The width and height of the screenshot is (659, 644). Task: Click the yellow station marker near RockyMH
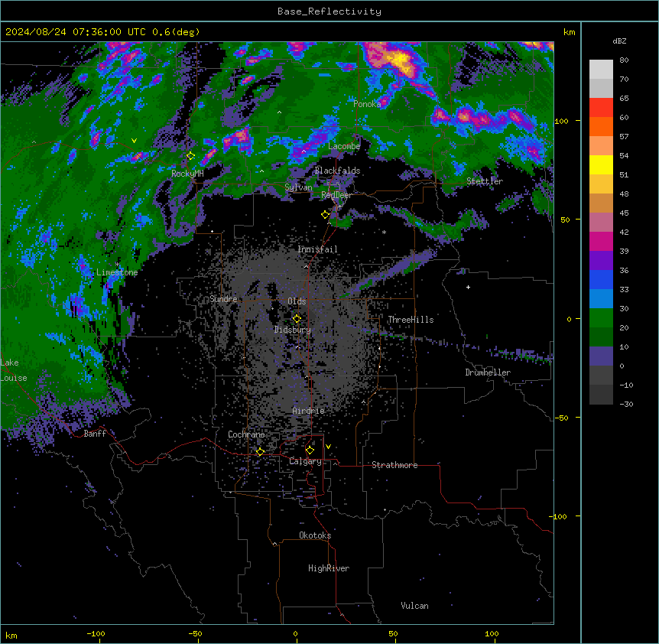191,156
